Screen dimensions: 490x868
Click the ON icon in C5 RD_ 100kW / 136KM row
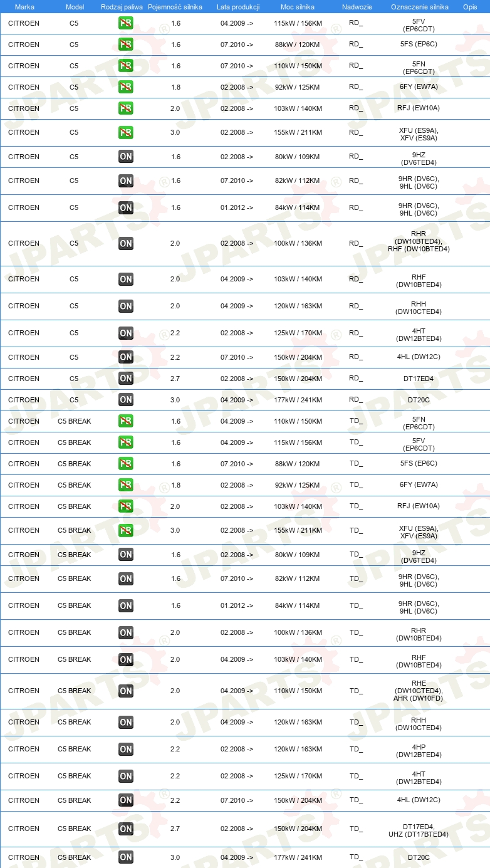pyautogui.click(x=126, y=243)
